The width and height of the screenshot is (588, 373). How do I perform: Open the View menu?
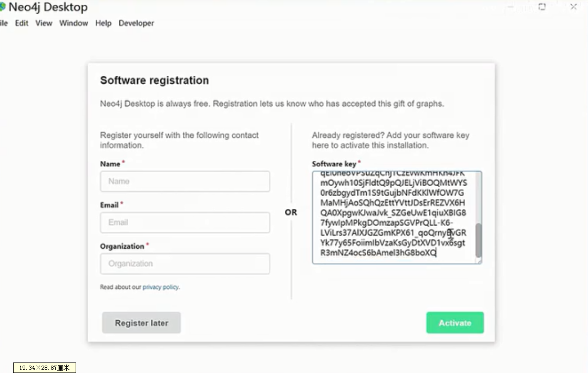pyautogui.click(x=44, y=23)
